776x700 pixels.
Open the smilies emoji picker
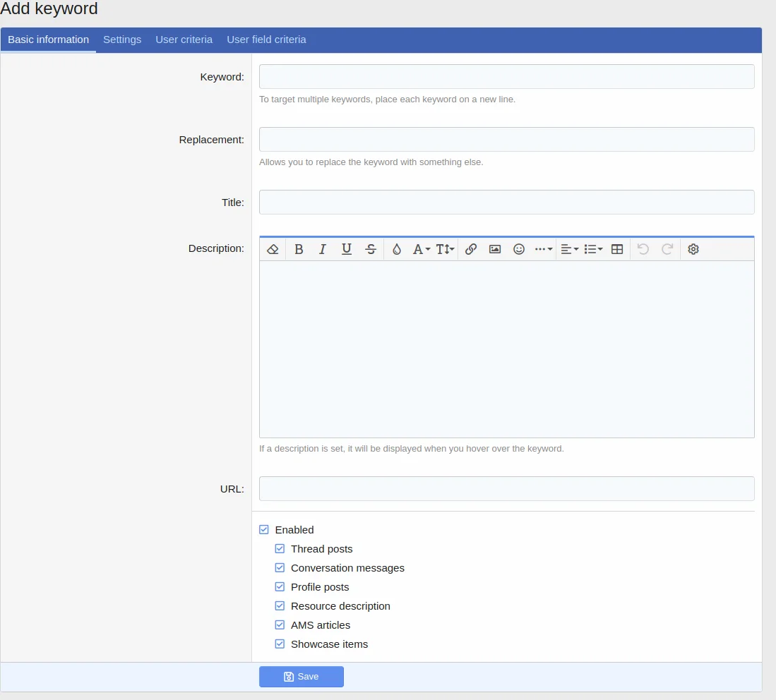pyautogui.click(x=519, y=249)
